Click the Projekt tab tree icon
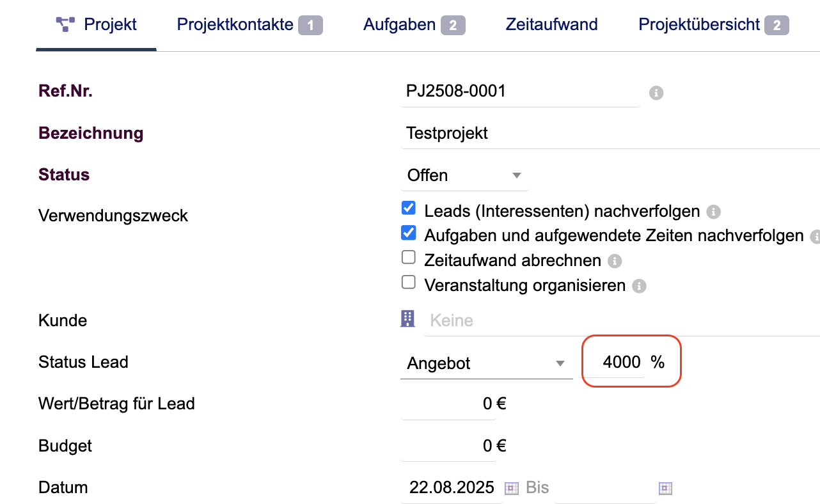Screen dimensions: 820x504 65,25
